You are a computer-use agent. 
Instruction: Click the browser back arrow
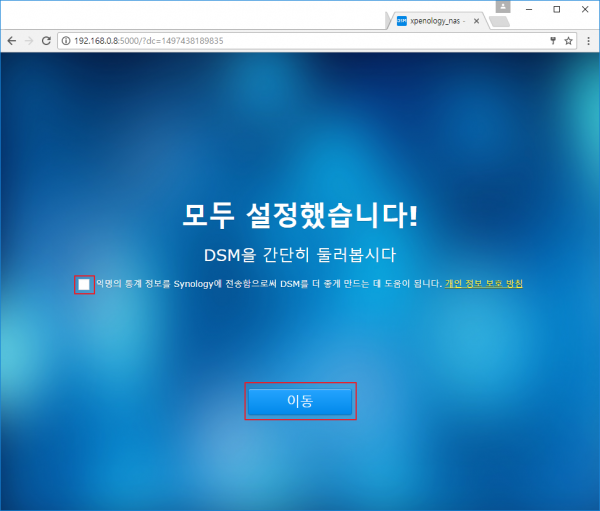tap(11, 41)
